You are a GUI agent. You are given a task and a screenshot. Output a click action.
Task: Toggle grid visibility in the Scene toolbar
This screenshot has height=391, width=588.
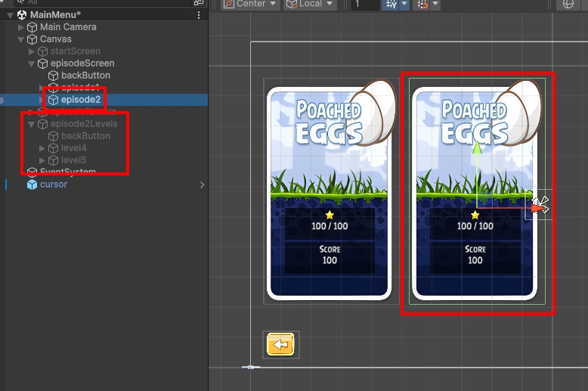[391, 4]
